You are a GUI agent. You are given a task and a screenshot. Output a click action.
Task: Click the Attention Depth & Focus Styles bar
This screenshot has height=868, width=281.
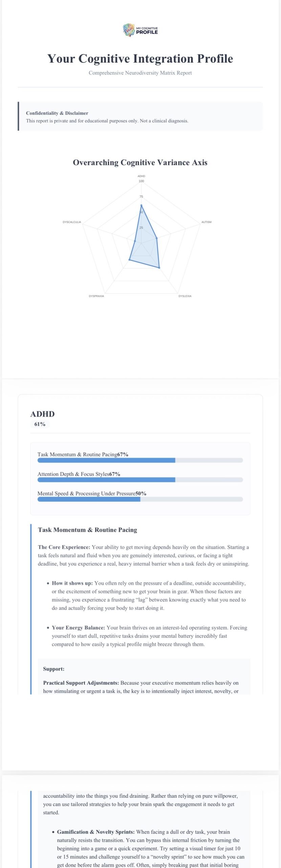(140, 480)
